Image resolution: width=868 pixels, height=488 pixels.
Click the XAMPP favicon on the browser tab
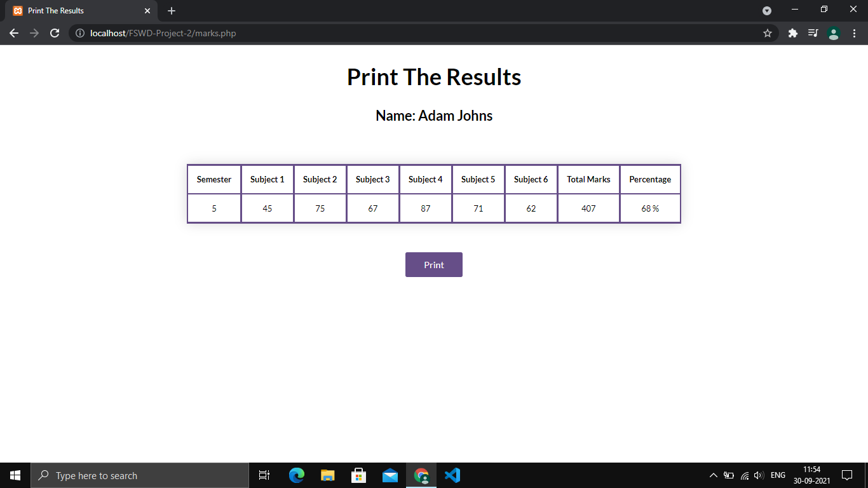coord(18,10)
